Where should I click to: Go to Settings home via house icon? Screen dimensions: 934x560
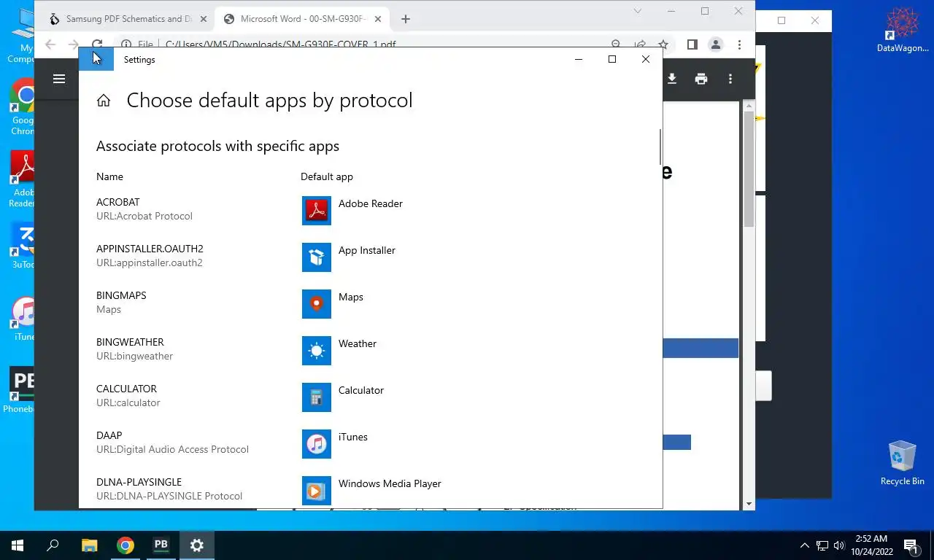tap(104, 101)
